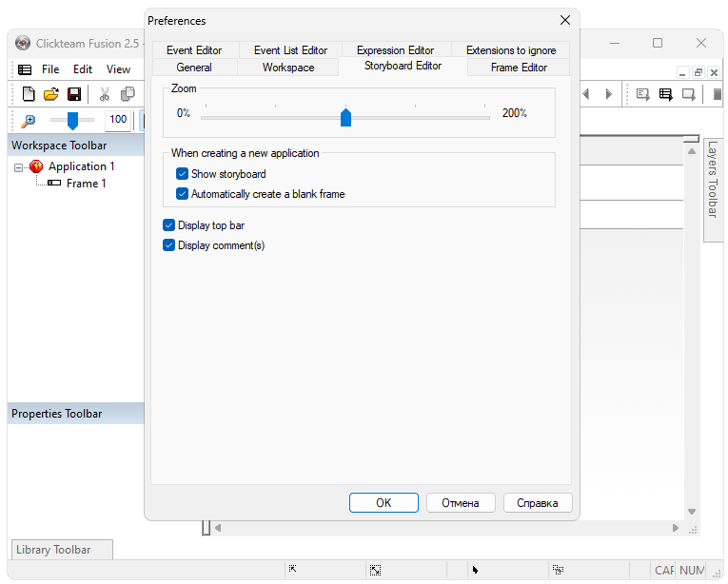Switch to the Event List Editor tab
The image size is (728, 584).
[290, 50]
